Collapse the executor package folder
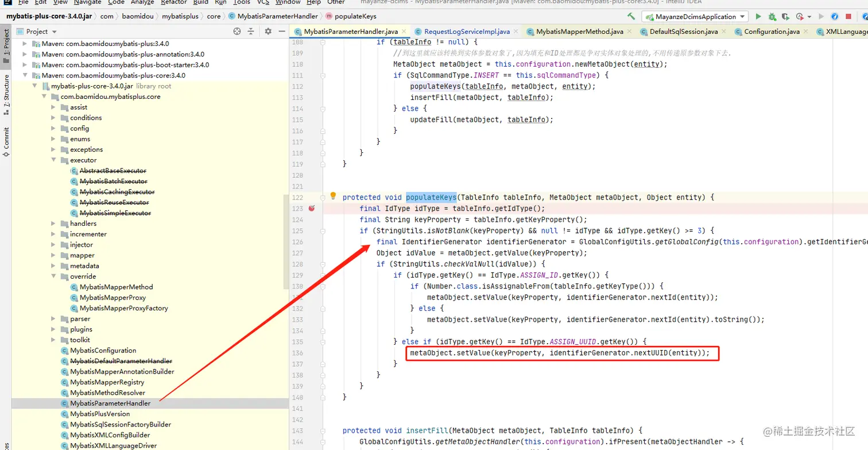Image resolution: width=868 pixels, height=450 pixels. tap(53, 160)
